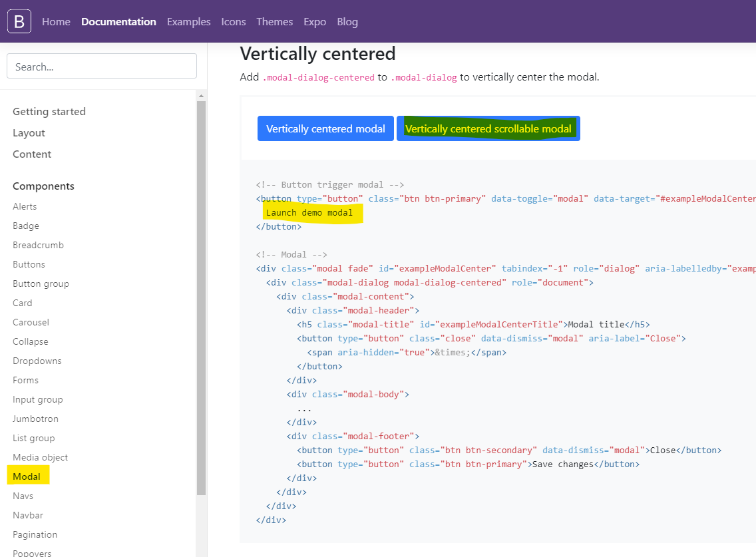
Task: Click the modal-content div code line
Action: click(345, 297)
